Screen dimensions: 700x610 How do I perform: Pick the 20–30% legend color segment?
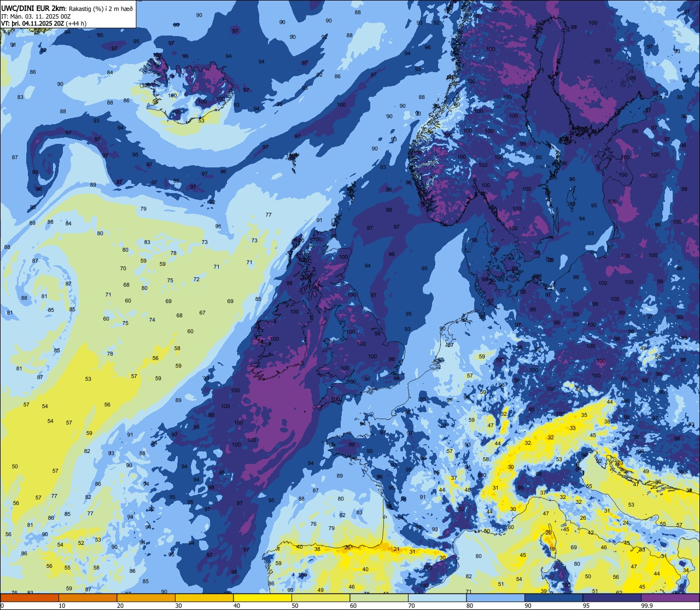coord(146,597)
